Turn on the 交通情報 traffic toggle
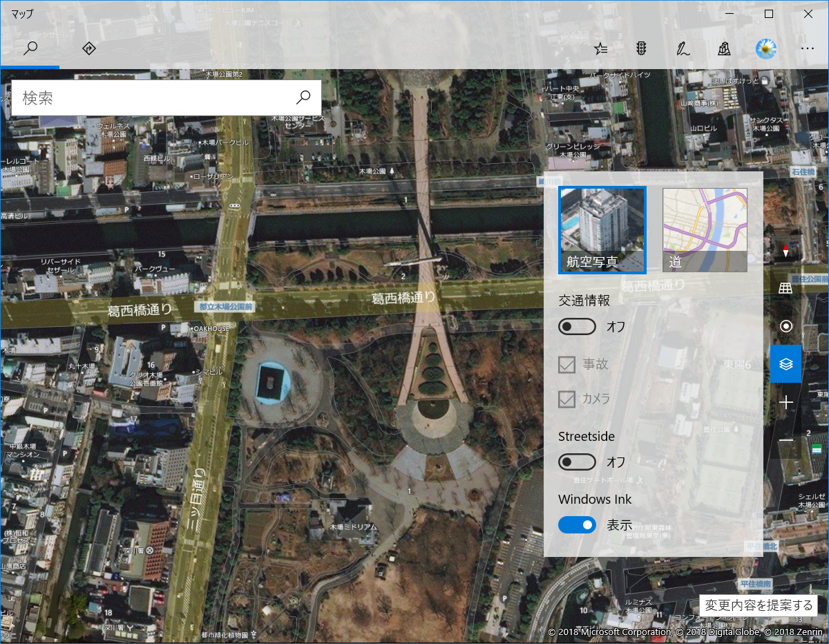The height and width of the screenshot is (644, 829). tap(577, 327)
